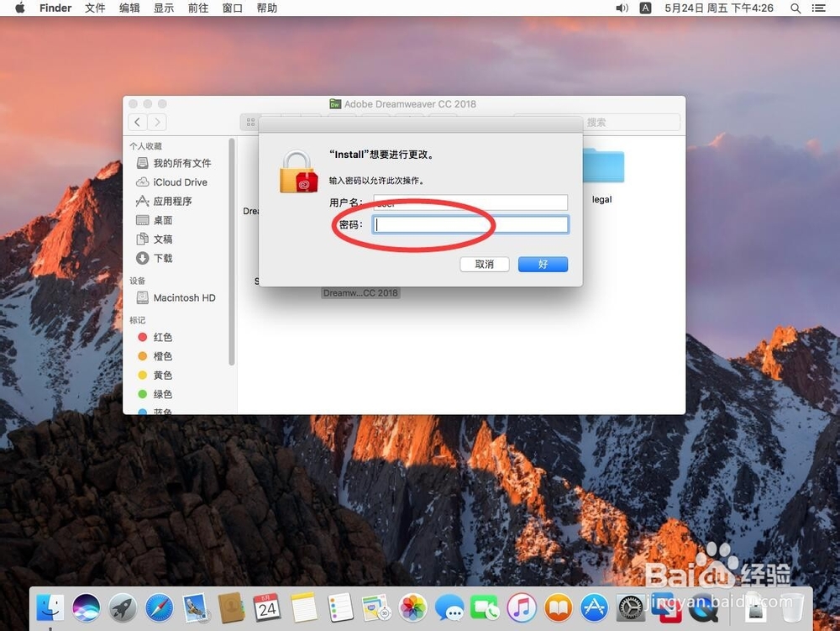This screenshot has height=631, width=840.
Task: Click the 取消 button in dialog
Action: pos(485,264)
